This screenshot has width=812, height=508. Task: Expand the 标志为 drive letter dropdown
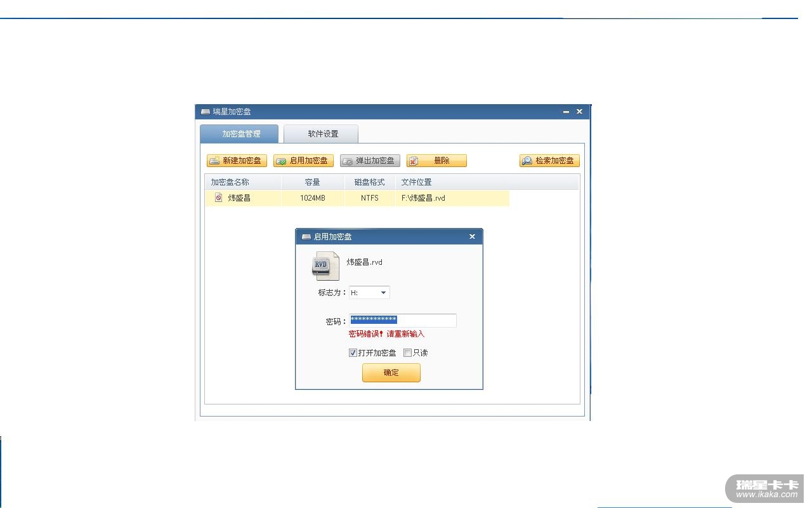pos(383,293)
